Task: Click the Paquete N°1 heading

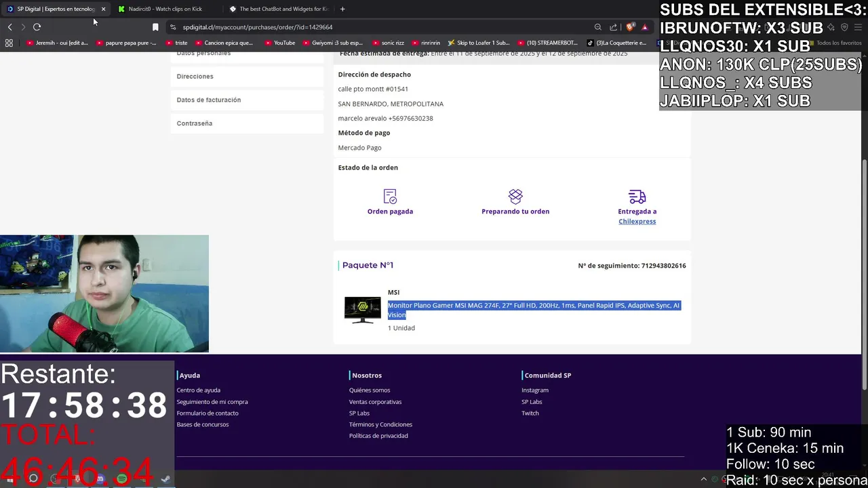Action: 368,266
